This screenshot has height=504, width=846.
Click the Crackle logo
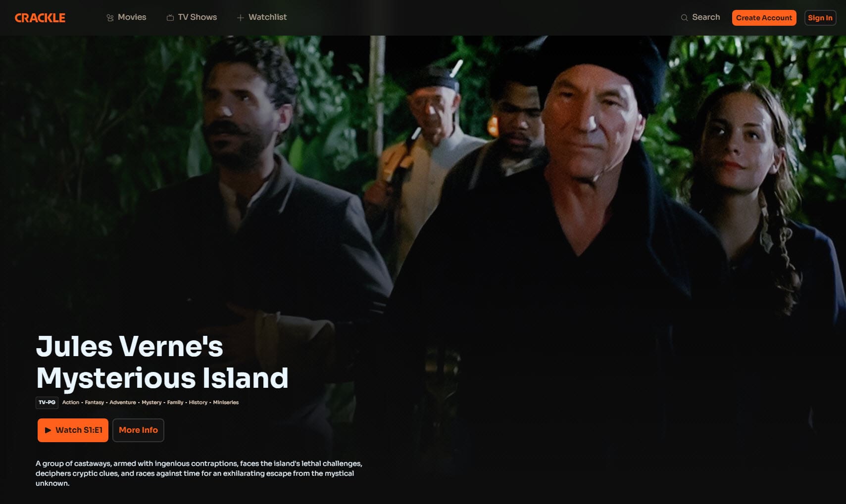click(40, 18)
